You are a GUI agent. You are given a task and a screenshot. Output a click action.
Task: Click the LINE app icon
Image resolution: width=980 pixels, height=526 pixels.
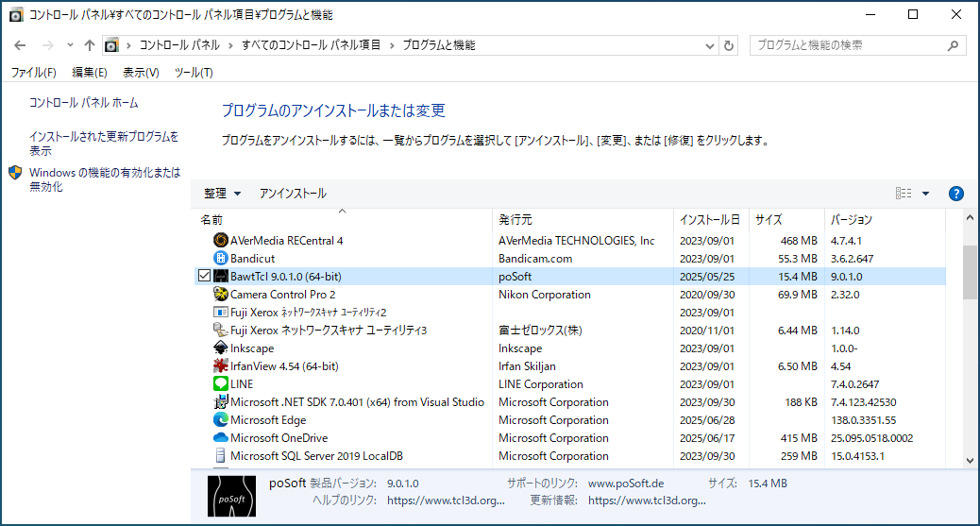coord(220,384)
